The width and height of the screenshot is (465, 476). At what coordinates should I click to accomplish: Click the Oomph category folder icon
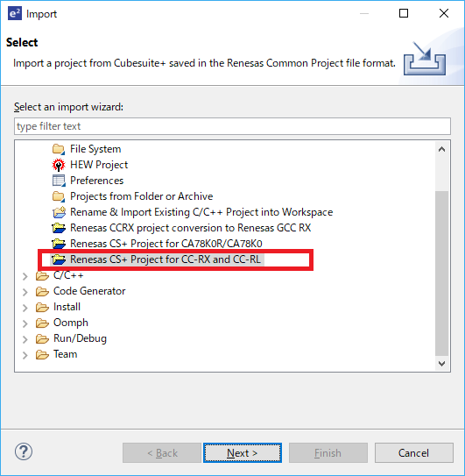coord(42,323)
